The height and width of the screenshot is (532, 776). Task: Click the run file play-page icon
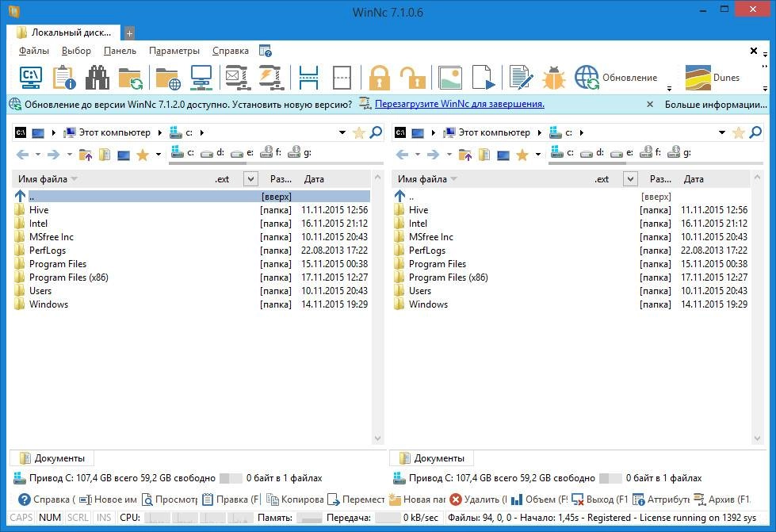[x=484, y=78]
